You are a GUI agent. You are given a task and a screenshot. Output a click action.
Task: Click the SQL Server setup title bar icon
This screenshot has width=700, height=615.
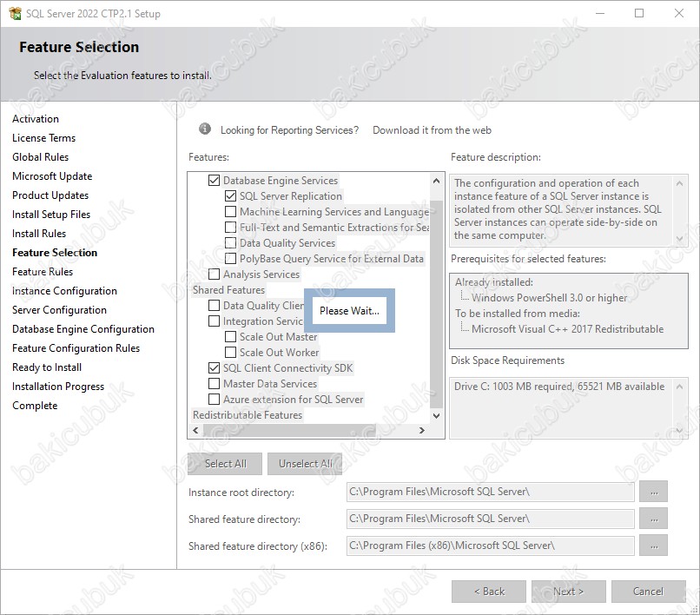click(15, 13)
